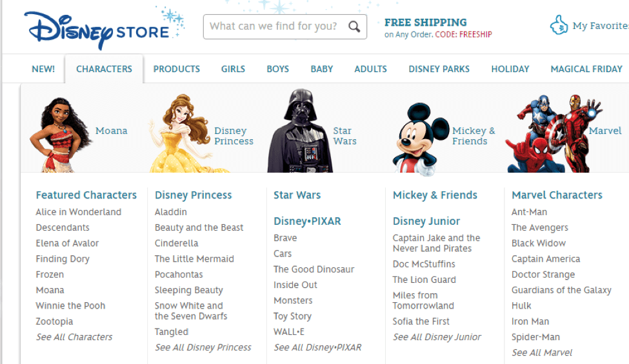Image resolution: width=629 pixels, height=364 pixels.
Task: Open the Characters navigation tab
Action: click(104, 69)
